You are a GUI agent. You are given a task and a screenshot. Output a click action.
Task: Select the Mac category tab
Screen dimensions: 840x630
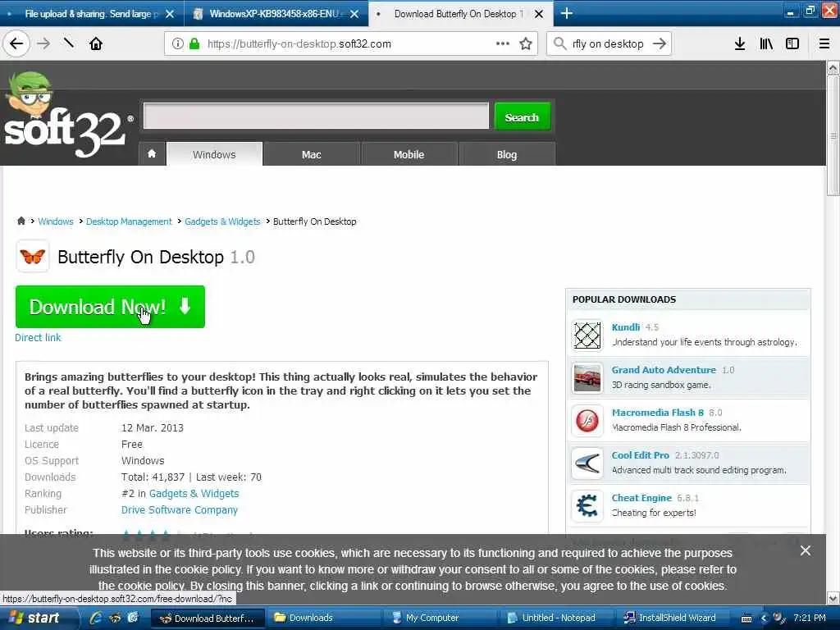[x=311, y=154]
